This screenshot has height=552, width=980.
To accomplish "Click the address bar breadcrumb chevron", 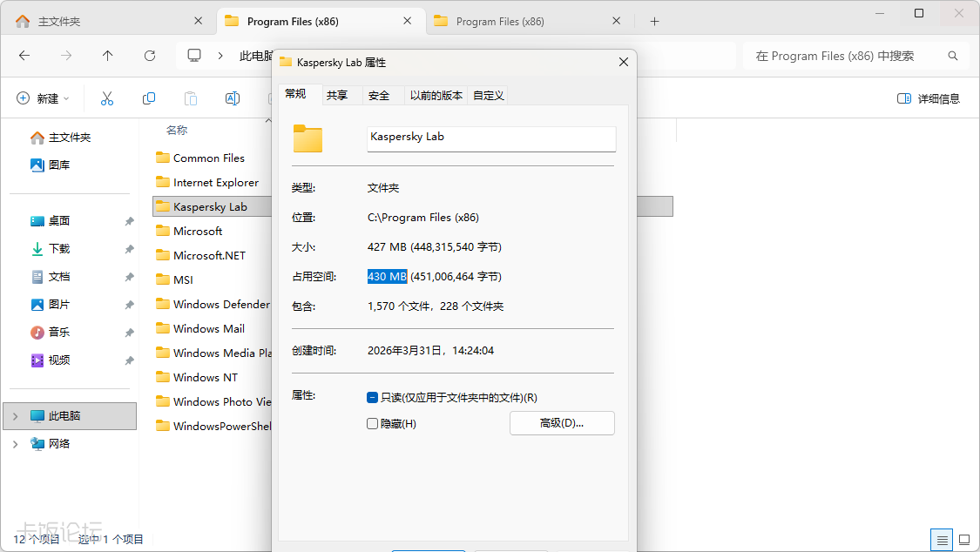I will click(x=220, y=56).
